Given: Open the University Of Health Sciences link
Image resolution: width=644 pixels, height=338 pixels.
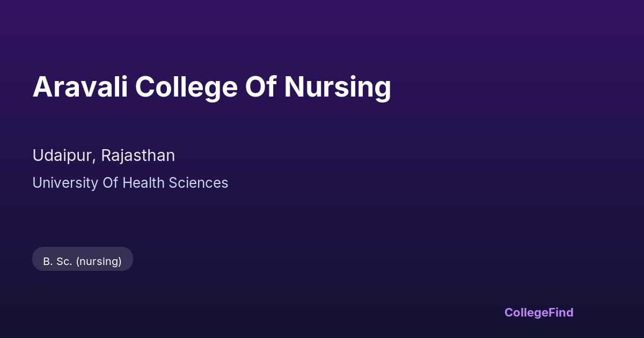Looking at the screenshot, I should 130,183.
